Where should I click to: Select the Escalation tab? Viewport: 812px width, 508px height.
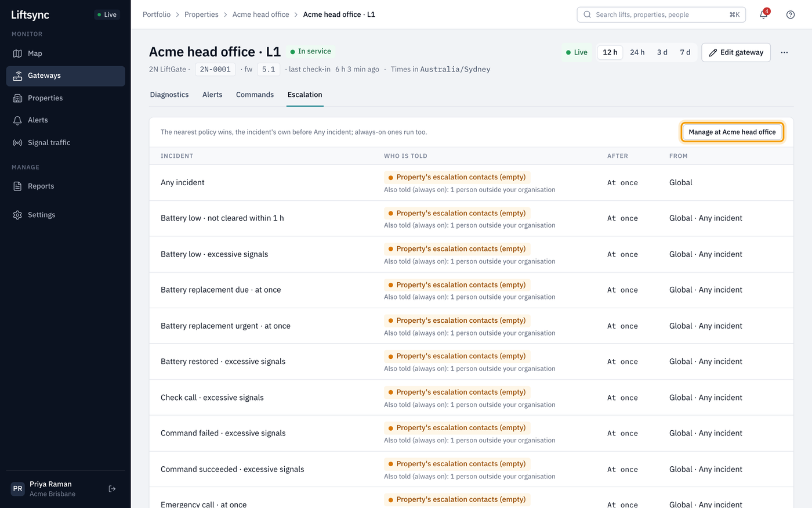(x=305, y=95)
